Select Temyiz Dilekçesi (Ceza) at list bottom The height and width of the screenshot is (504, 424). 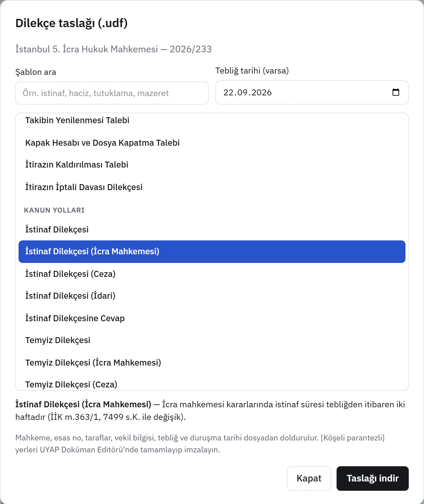pos(212,384)
